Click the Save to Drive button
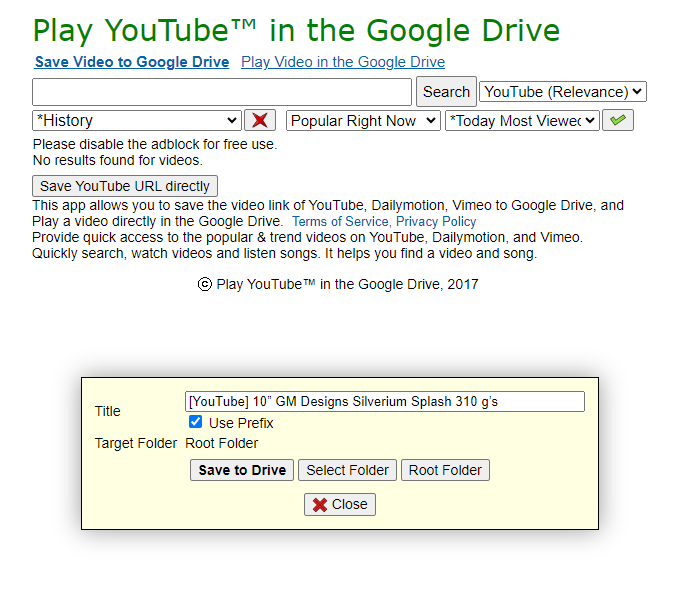The height and width of the screenshot is (589, 681). click(x=242, y=470)
